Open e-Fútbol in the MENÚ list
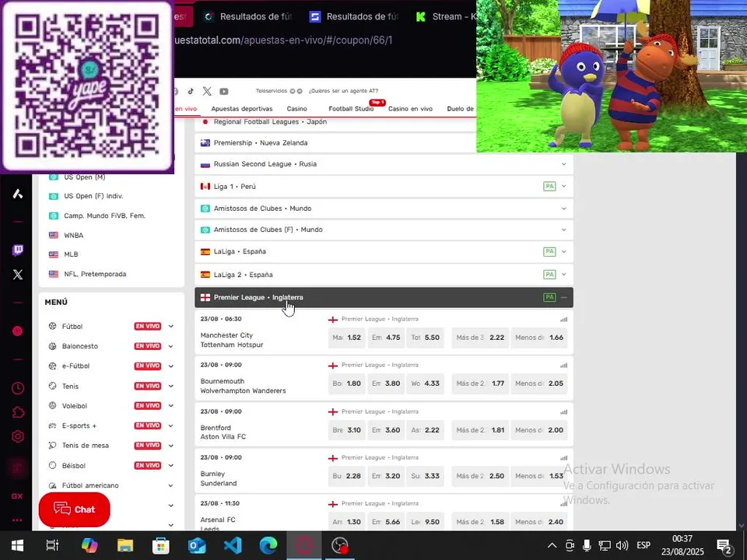747x560 pixels. (75, 366)
